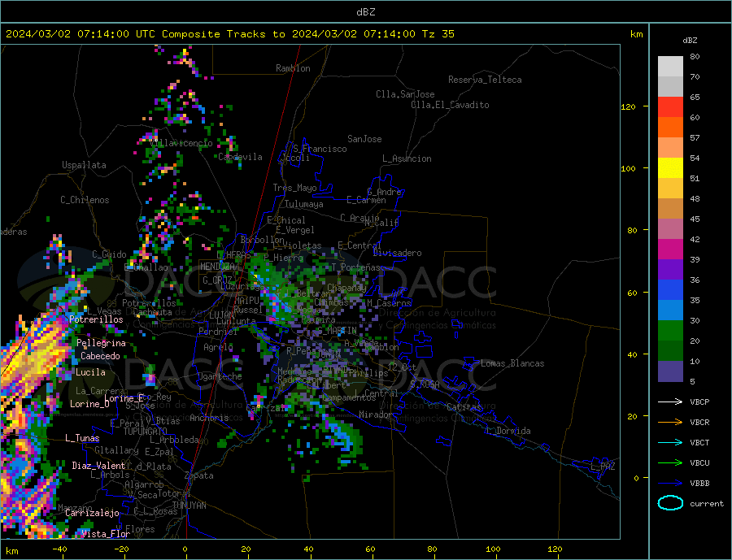Click the 'L_PAZ' map label
Image resolution: width=732 pixels, height=560 pixels.
pos(603,467)
